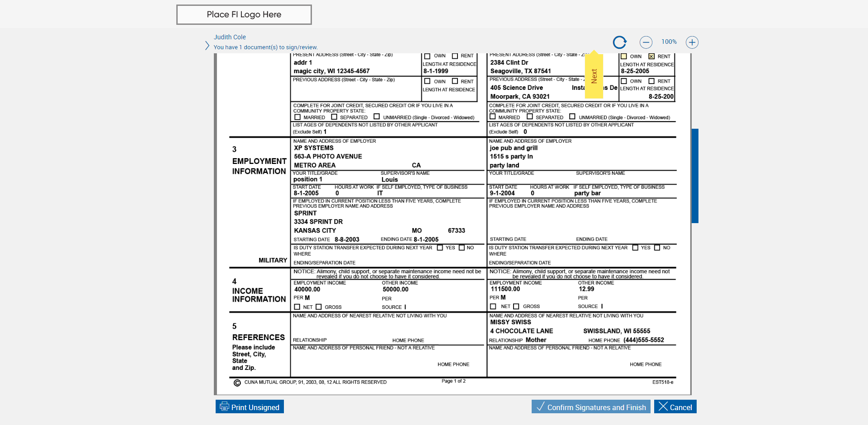Click the 100% zoom level value
Screen dimensions: 868x425
(669, 42)
